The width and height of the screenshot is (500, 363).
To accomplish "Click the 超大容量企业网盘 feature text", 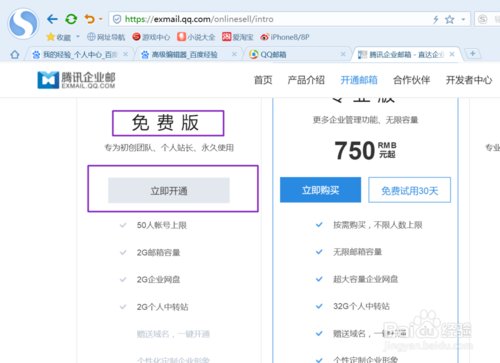I will click(366, 279).
